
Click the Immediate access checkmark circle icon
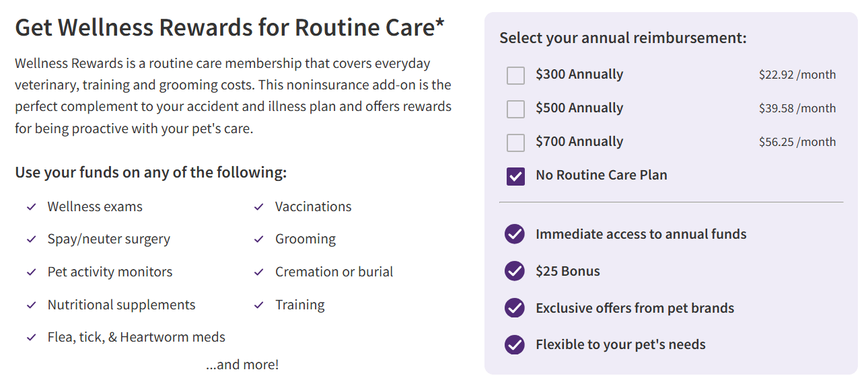[515, 234]
